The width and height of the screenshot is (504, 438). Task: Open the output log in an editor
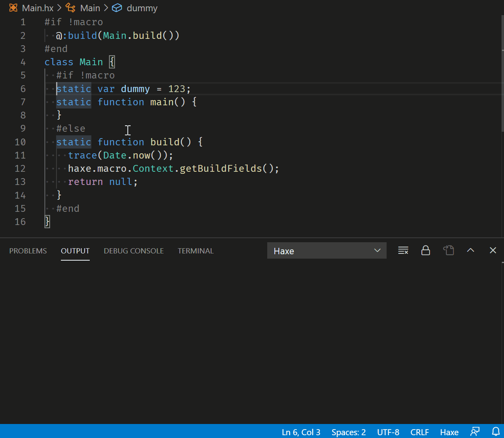(x=449, y=250)
